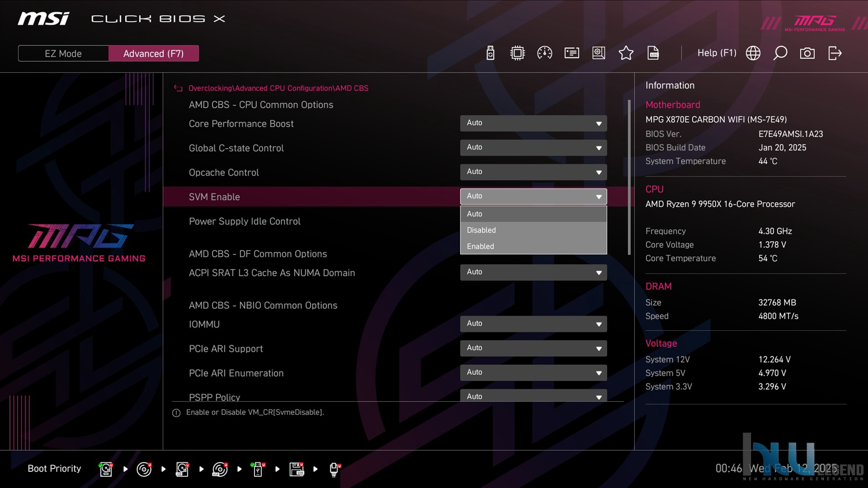This screenshot has height=488, width=868.
Task: Select USB floppy boot device icon
Action: [296, 469]
